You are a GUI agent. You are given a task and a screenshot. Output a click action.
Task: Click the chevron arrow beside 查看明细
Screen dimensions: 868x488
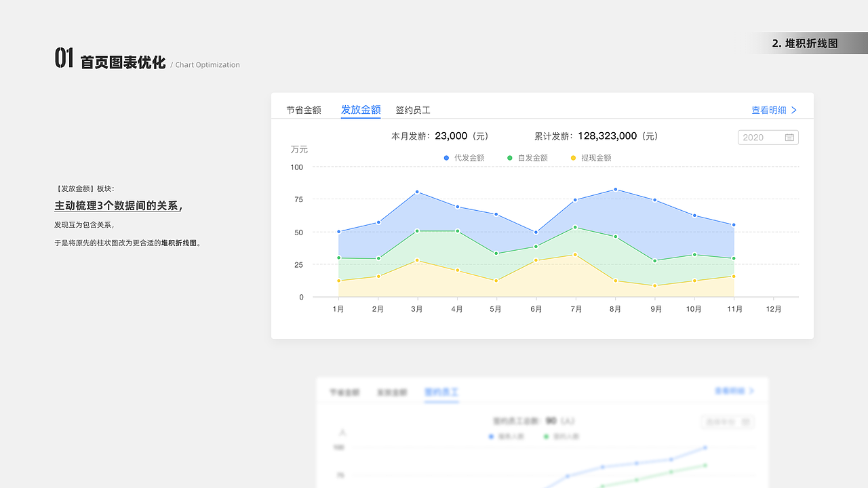coord(794,110)
